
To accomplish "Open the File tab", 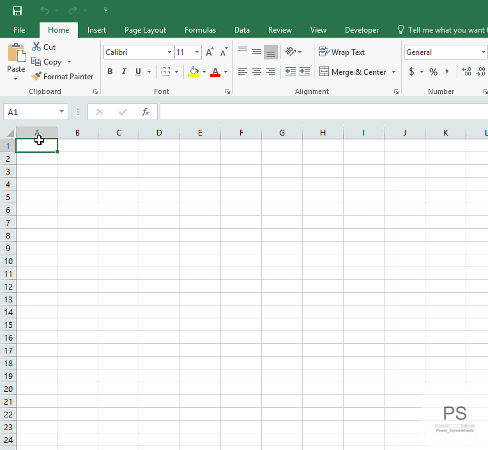I will [19, 30].
